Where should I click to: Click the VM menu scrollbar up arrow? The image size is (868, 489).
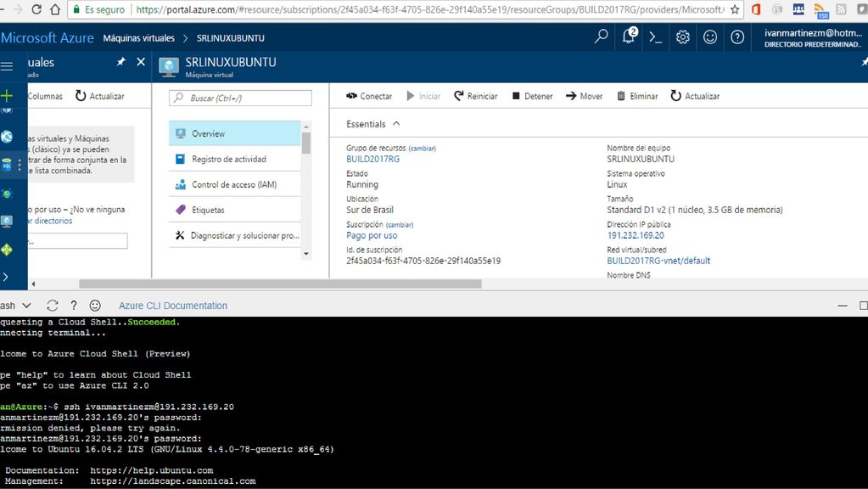tap(306, 126)
